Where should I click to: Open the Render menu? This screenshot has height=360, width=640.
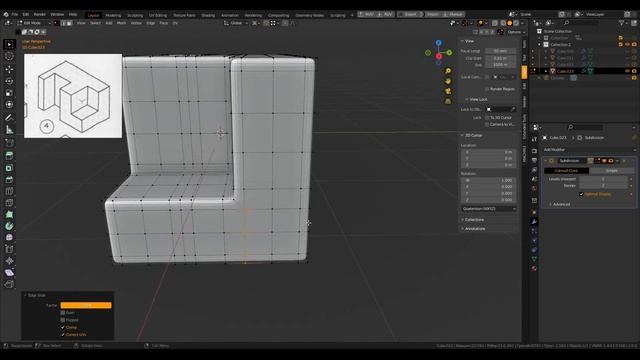tap(40, 14)
